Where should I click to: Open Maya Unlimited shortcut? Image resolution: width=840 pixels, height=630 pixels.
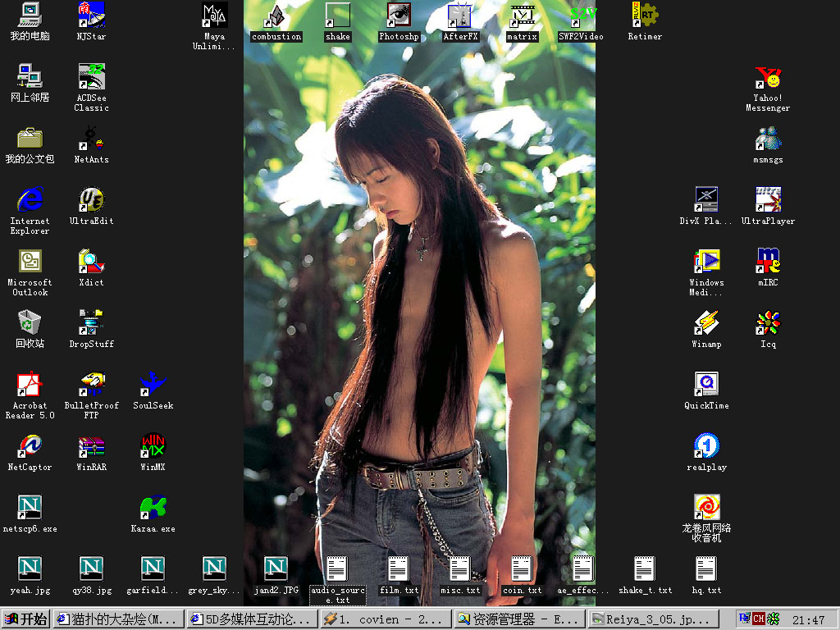(214, 16)
